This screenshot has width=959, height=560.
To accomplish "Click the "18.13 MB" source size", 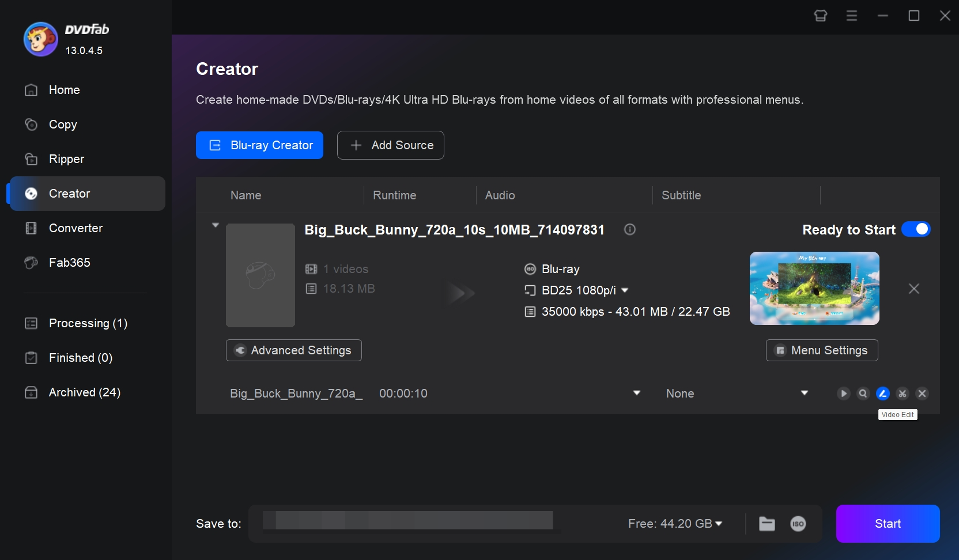I will [349, 289].
